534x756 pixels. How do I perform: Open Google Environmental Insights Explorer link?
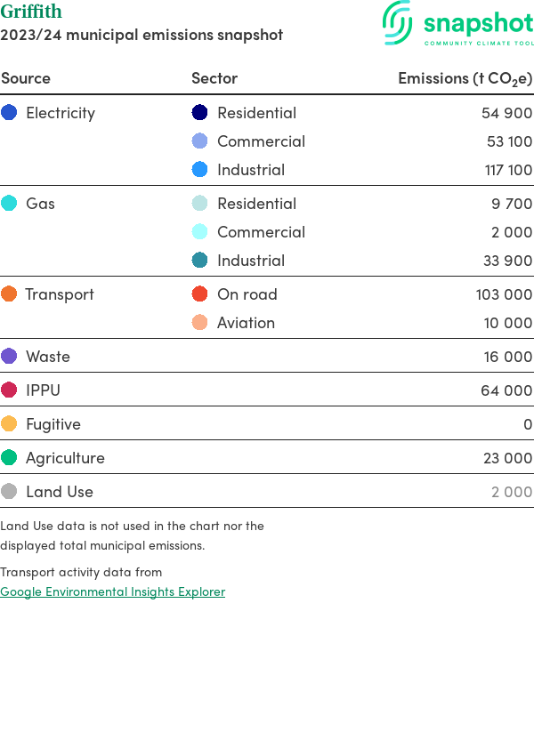(x=112, y=591)
